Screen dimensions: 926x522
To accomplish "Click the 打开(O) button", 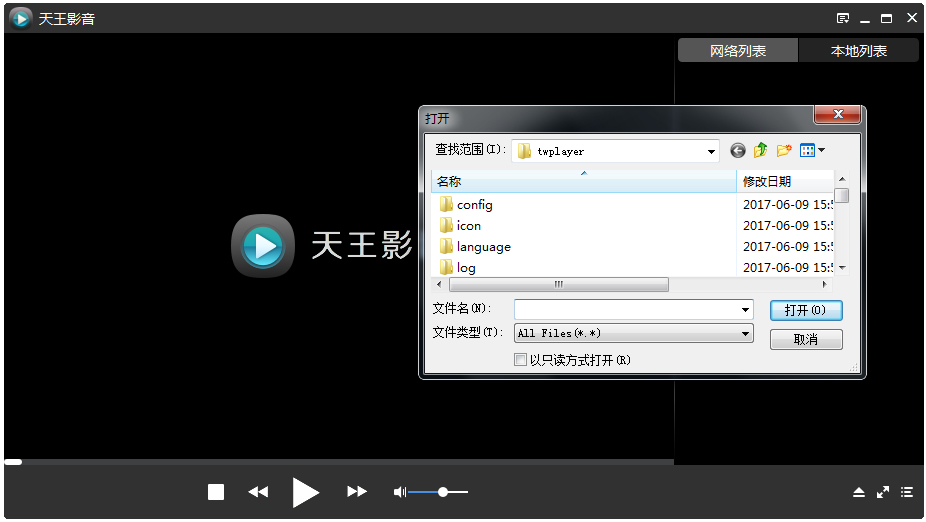I will tap(806, 310).
